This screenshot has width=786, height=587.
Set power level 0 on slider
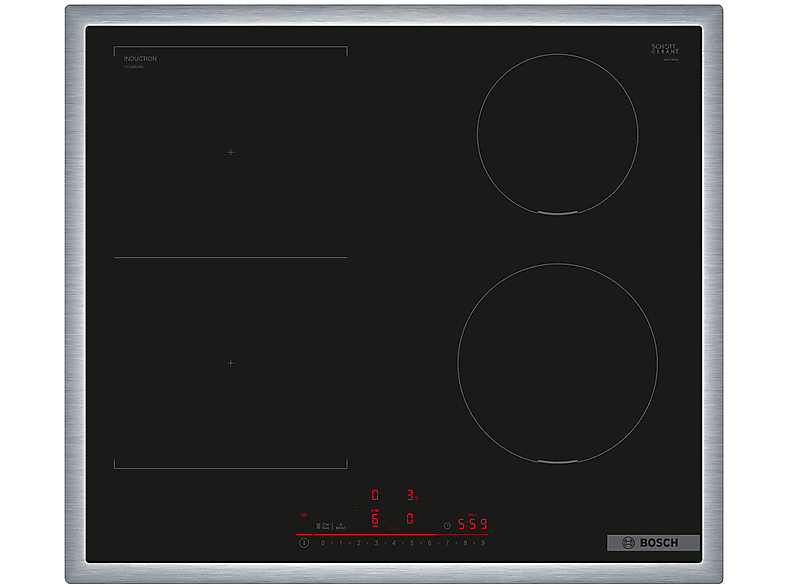(323, 543)
